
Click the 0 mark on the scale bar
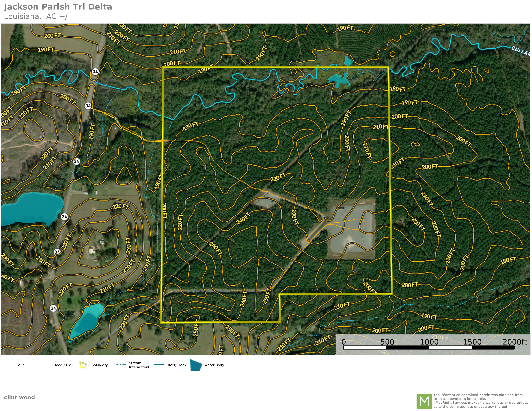click(x=343, y=342)
